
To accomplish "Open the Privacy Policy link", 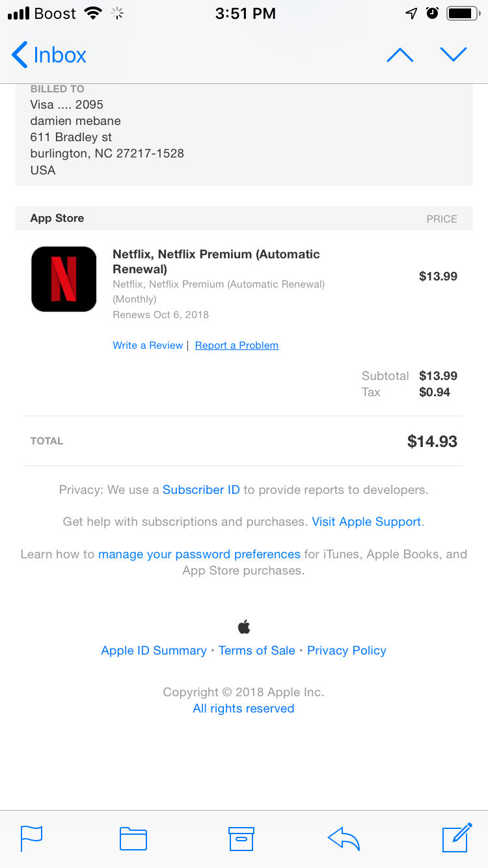I will click(x=347, y=651).
